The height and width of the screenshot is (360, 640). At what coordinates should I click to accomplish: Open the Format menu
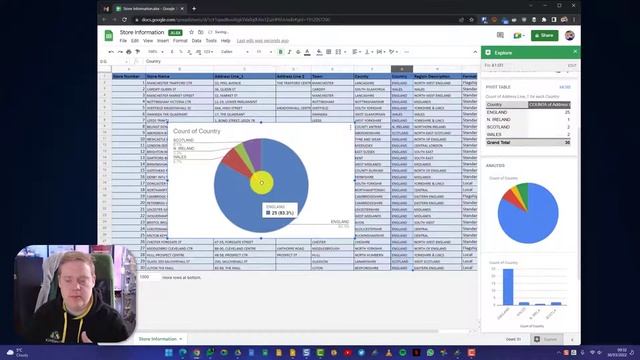click(180, 41)
